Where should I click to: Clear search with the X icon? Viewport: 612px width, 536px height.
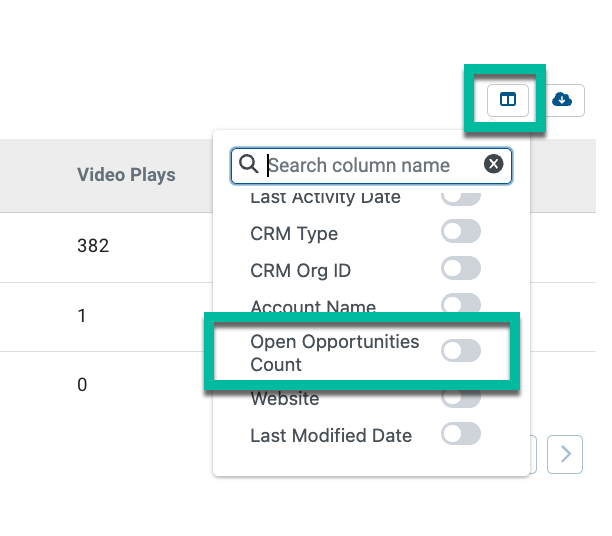point(493,164)
